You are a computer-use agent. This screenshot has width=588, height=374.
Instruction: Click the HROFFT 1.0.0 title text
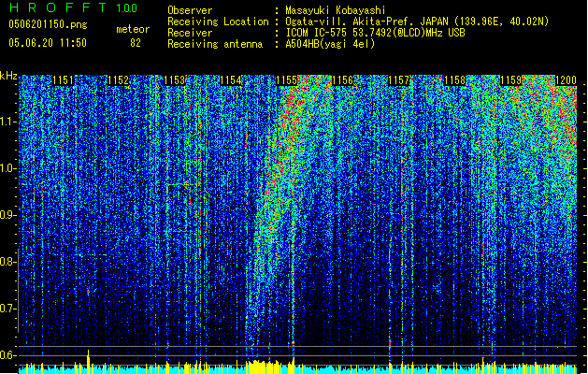click(73, 7)
